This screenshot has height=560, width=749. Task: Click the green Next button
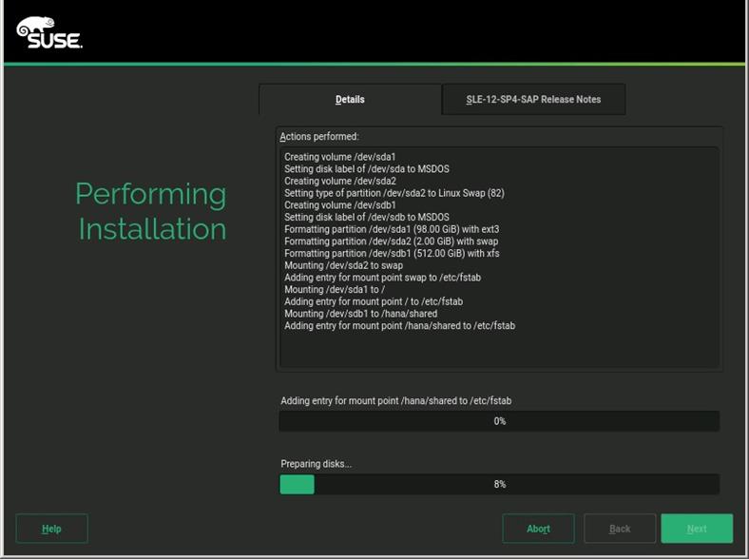[697, 529]
